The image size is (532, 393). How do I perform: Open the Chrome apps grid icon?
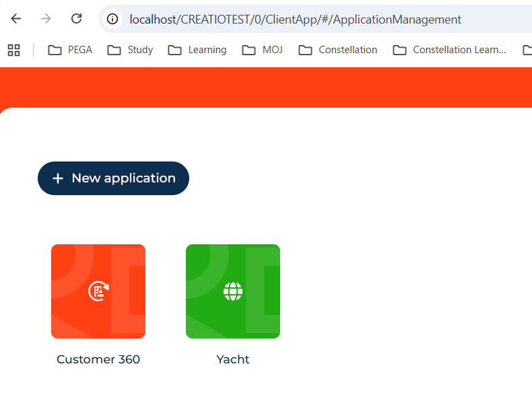tap(13, 50)
